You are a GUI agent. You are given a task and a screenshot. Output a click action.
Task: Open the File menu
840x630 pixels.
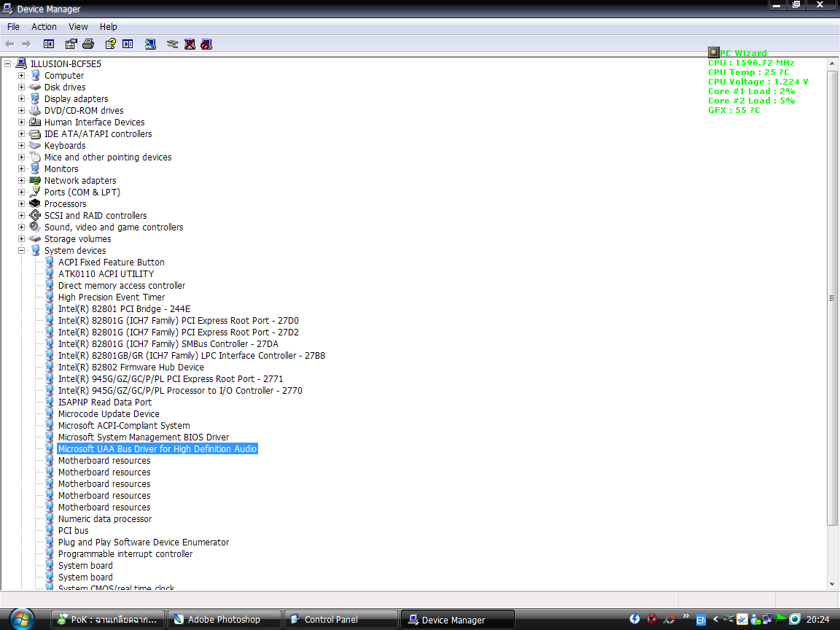pyautogui.click(x=13, y=27)
